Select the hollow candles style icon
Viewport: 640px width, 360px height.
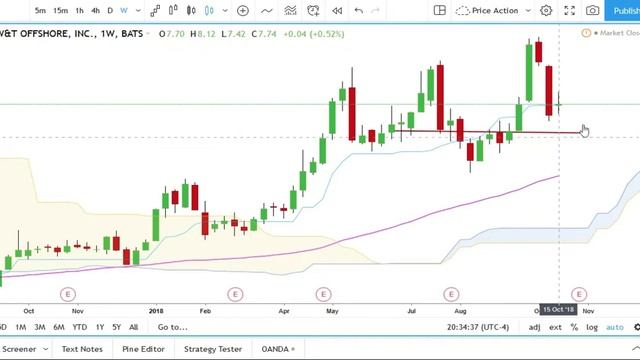(209, 10)
